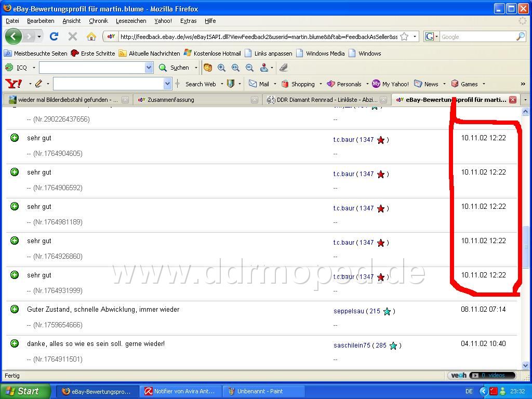Click the scrollbar down arrow
532x399 pixels.
click(x=525, y=365)
